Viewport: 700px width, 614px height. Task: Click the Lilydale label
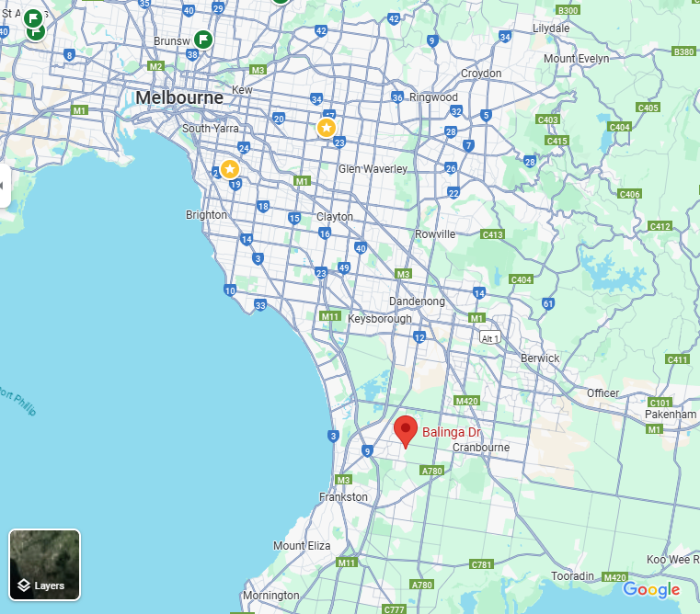click(551, 28)
